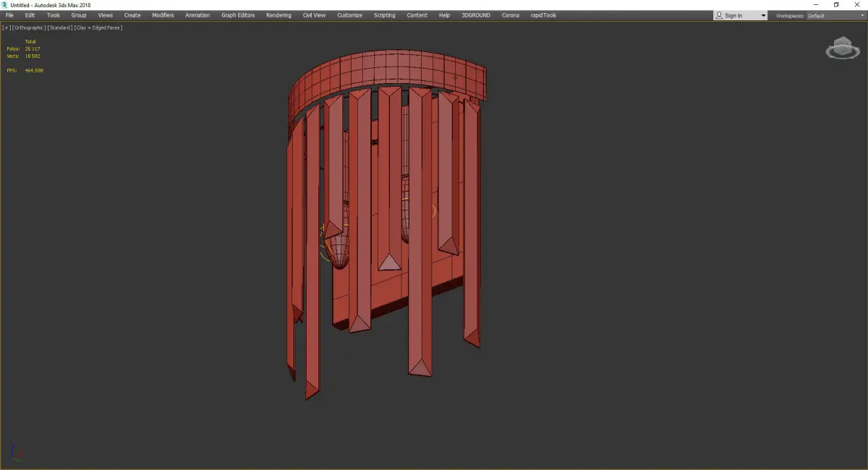Screen dimensions: 868x470
Task: Open the rapidTools menu
Action: (x=542, y=15)
